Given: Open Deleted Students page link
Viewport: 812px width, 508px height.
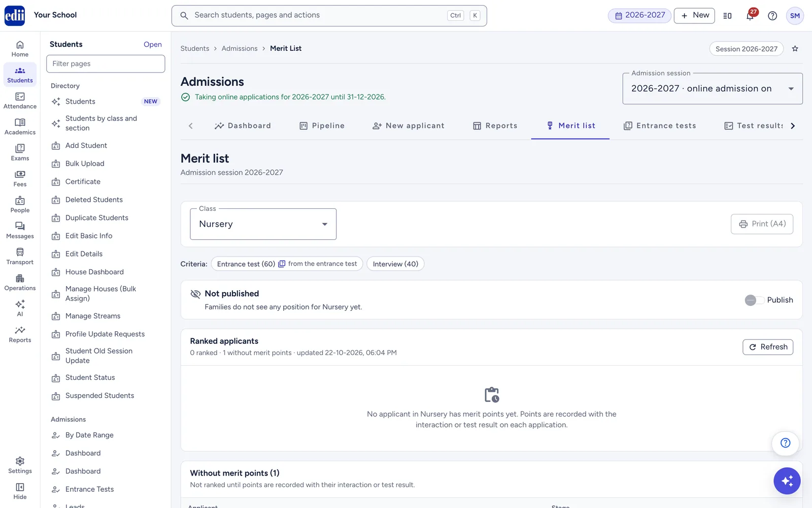Looking at the screenshot, I should pos(94,200).
